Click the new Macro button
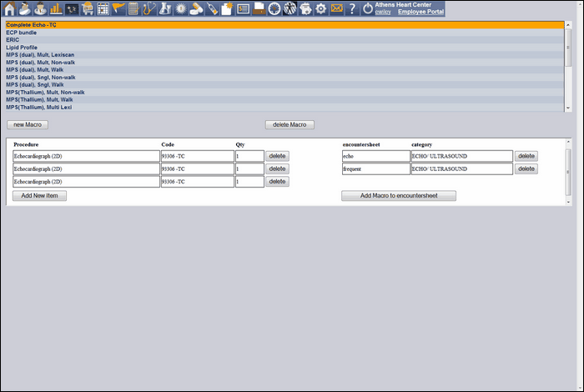 coord(28,125)
